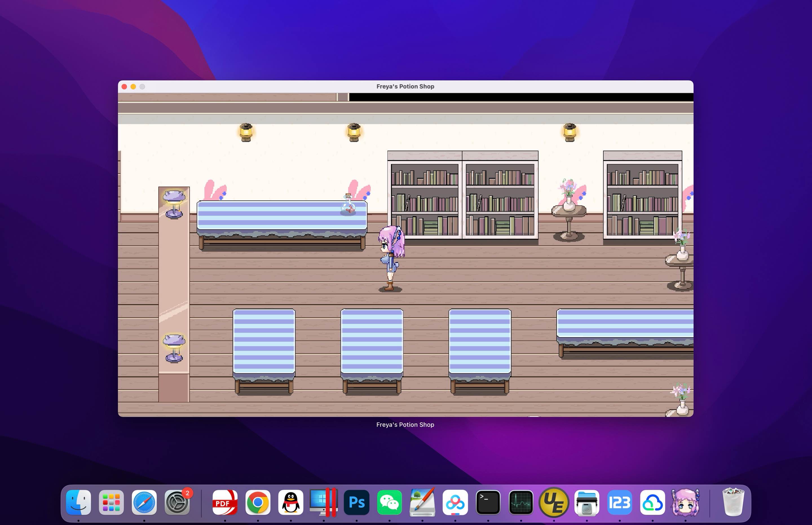Open Baidu Netdisk in the dock
The image size is (812, 525).
pos(455,502)
